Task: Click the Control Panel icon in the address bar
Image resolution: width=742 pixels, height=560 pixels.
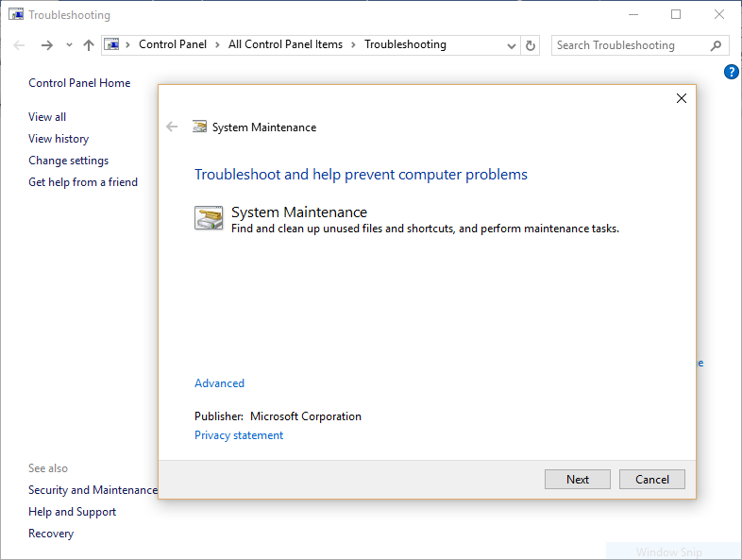Action: click(111, 44)
